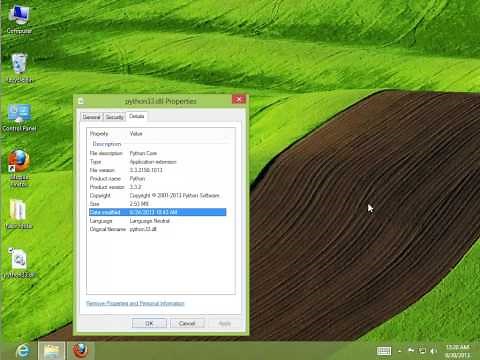Viewport: 480px width, 360px height.
Task: Select the Product name row
Action: [157, 179]
